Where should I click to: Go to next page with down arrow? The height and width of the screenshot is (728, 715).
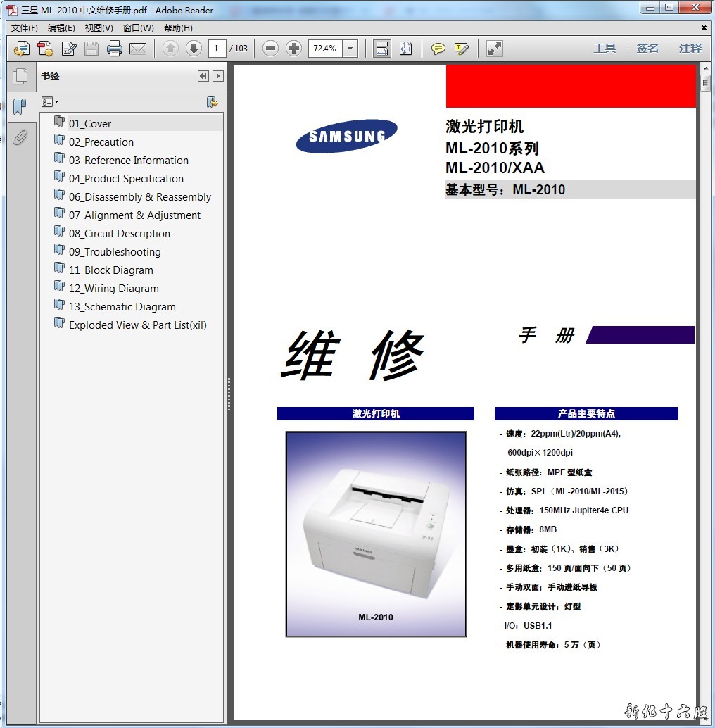(194, 49)
